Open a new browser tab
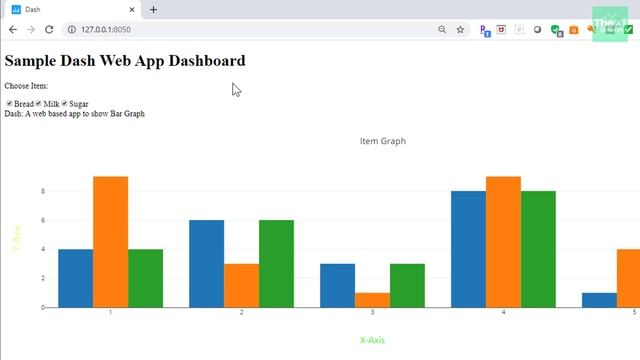The image size is (640, 360). click(x=153, y=9)
